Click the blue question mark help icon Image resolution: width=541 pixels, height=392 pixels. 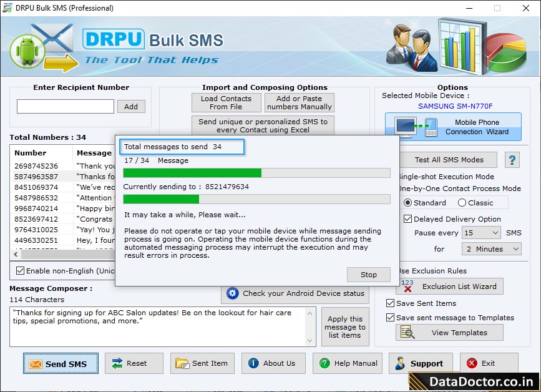coord(512,160)
